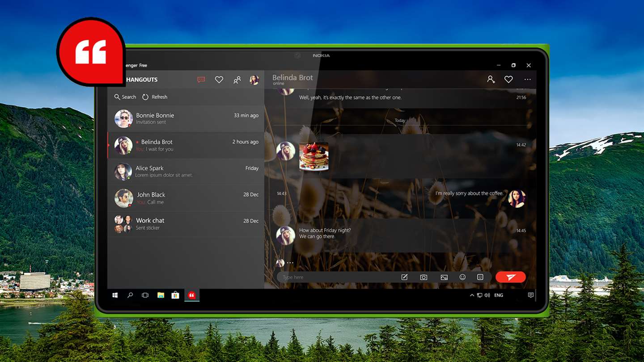The image size is (644, 362).
Task: Add a person to Belinda's chat
Action: coord(491,79)
